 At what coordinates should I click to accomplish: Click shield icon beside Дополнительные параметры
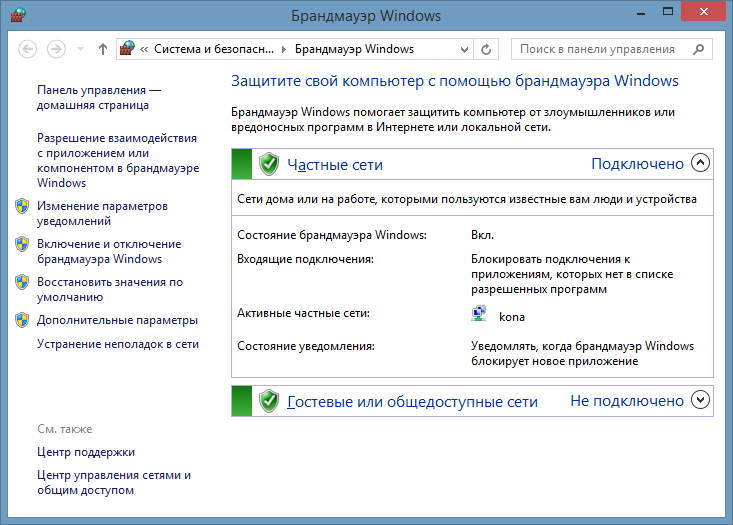coord(22,320)
